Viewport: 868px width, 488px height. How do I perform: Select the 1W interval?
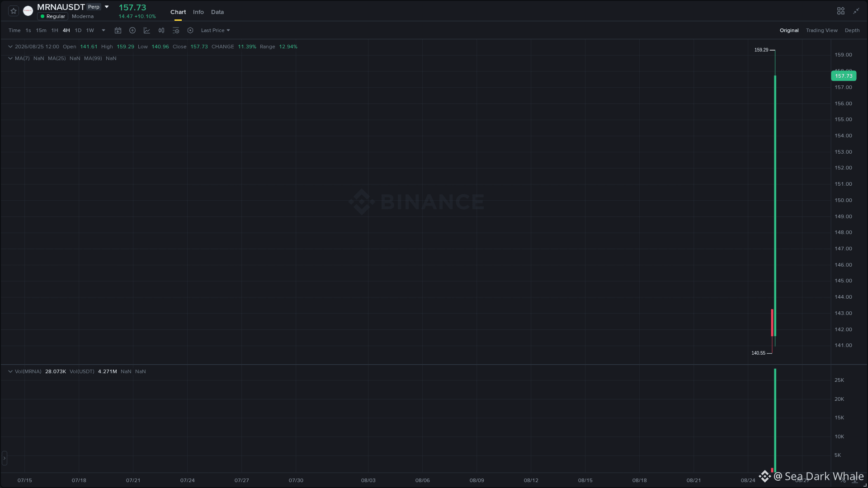(x=90, y=30)
